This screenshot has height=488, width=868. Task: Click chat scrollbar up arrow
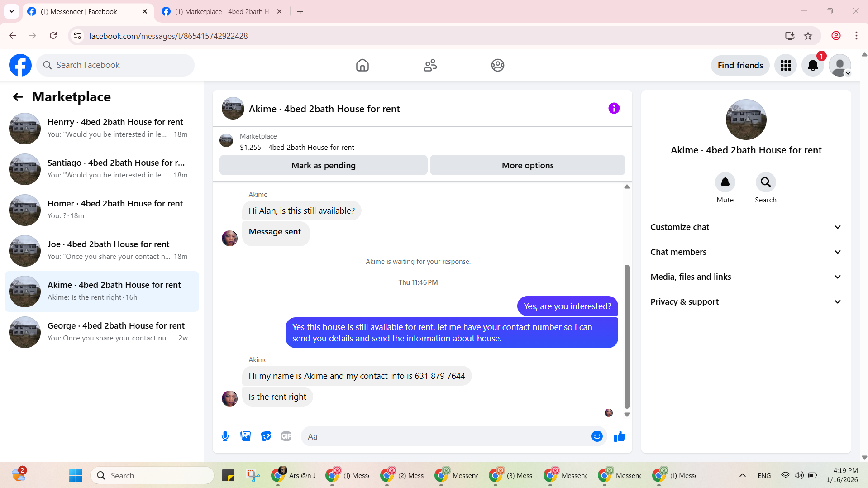(627, 187)
